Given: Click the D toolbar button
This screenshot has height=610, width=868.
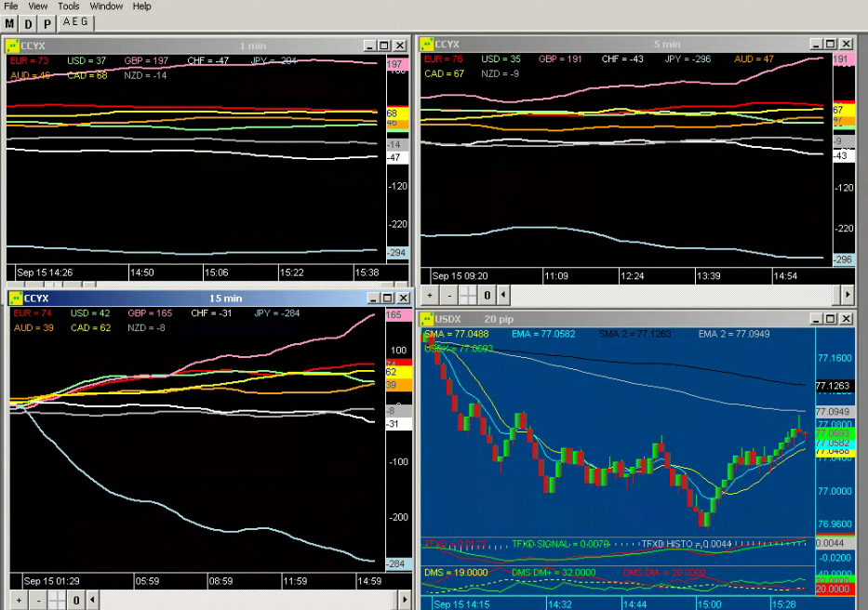Looking at the screenshot, I should (x=28, y=24).
